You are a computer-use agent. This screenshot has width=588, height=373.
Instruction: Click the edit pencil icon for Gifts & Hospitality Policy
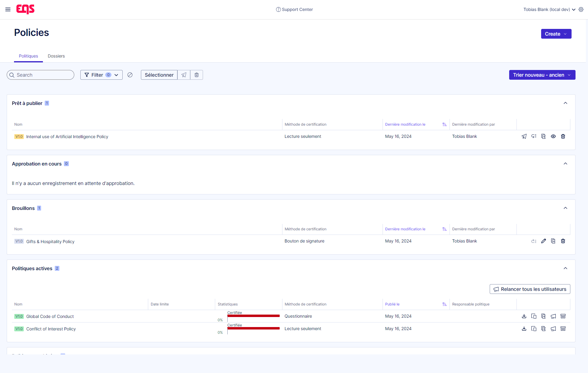click(544, 241)
